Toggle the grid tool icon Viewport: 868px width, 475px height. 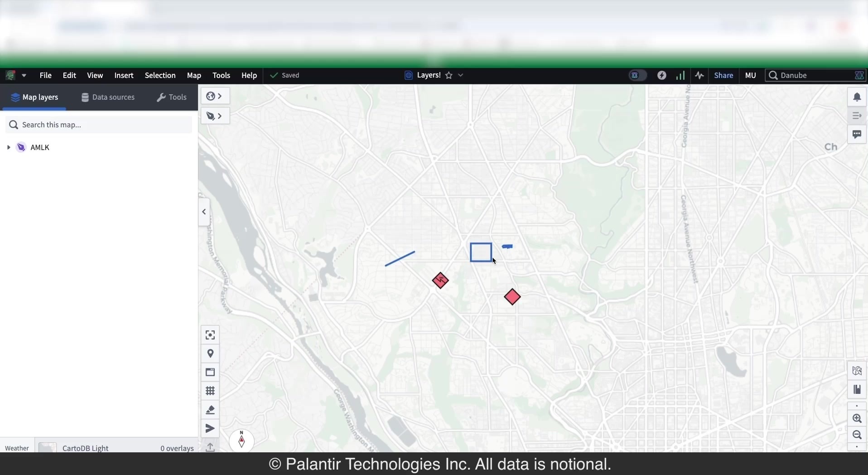[210, 391]
